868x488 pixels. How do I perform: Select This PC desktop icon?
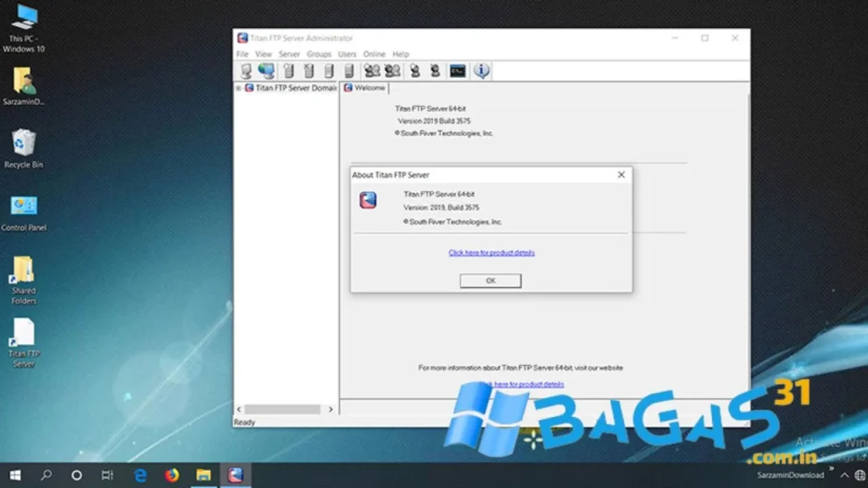click(24, 29)
